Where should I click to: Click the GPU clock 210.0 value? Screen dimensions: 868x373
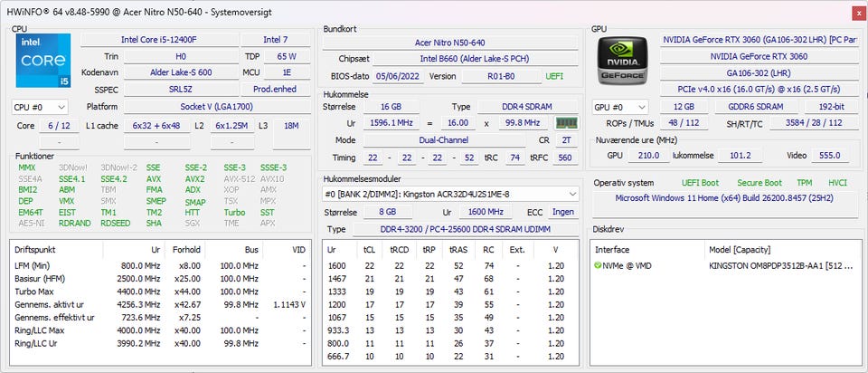pyautogui.click(x=648, y=156)
